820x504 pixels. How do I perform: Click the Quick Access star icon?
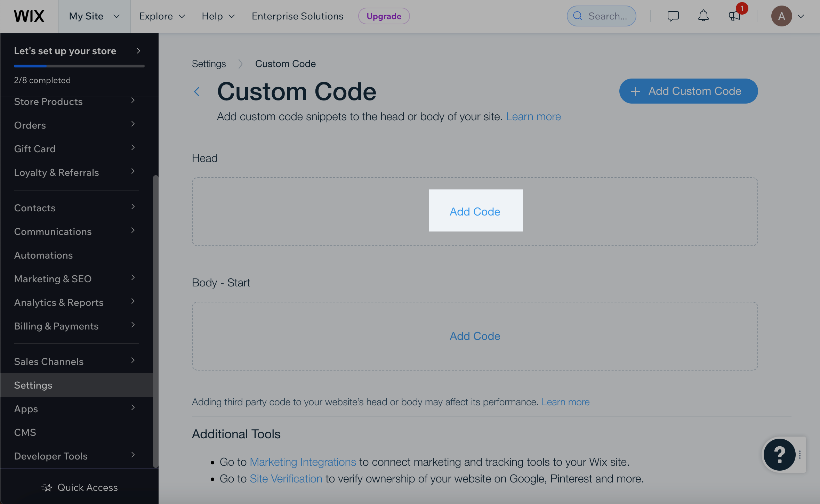click(47, 488)
